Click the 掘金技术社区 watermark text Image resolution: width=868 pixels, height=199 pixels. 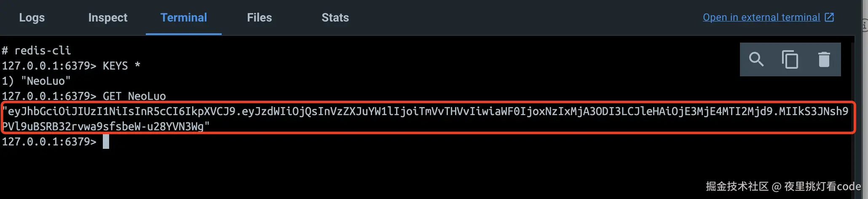click(737, 186)
